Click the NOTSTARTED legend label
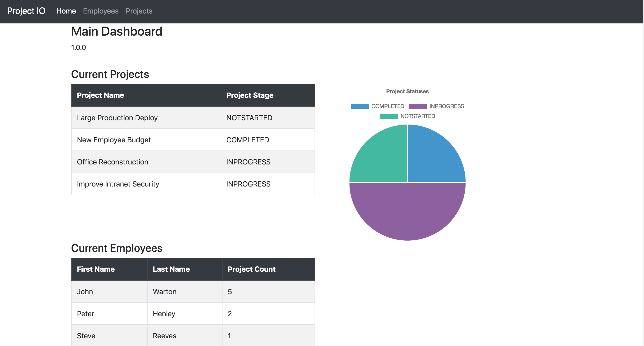644x346 pixels. pos(417,116)
